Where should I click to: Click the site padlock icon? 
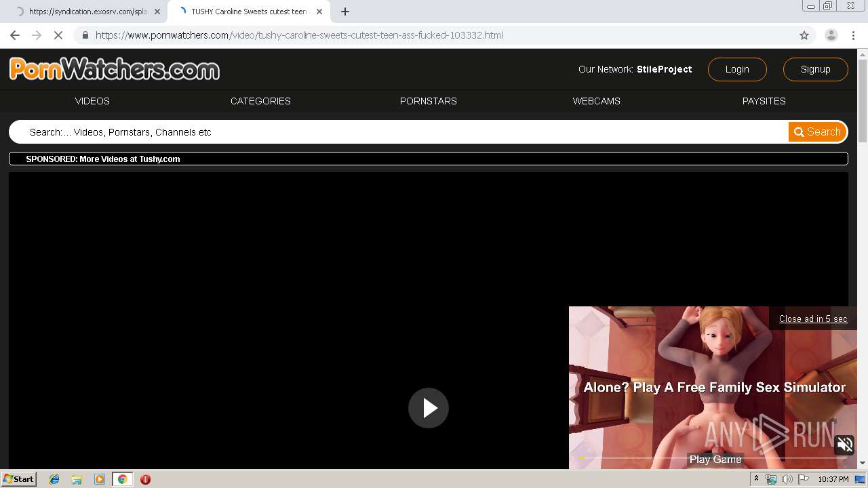coord(85,35)
